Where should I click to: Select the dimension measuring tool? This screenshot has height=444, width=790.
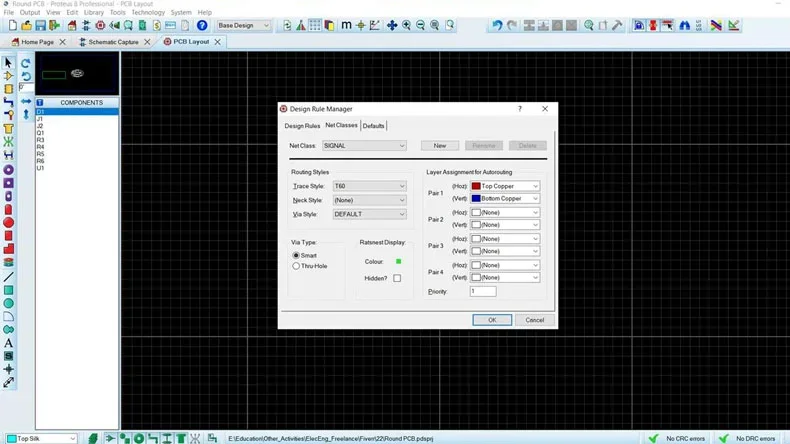(8, 383)
